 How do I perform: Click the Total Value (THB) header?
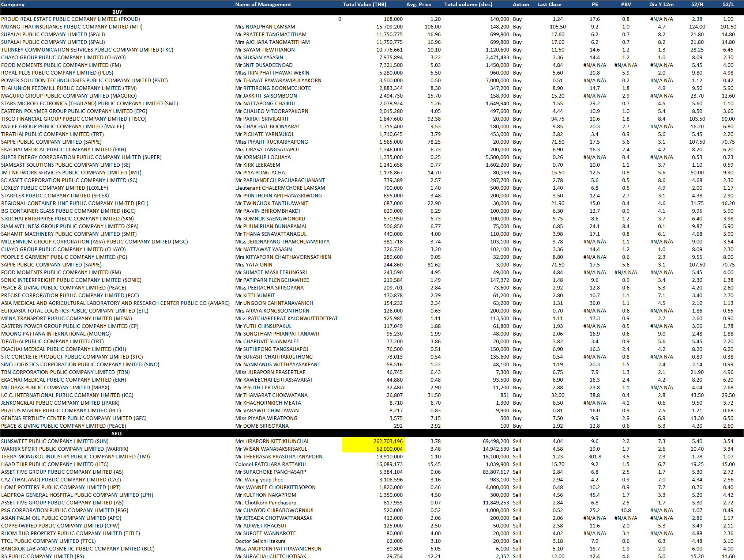(x=364, y=4)
